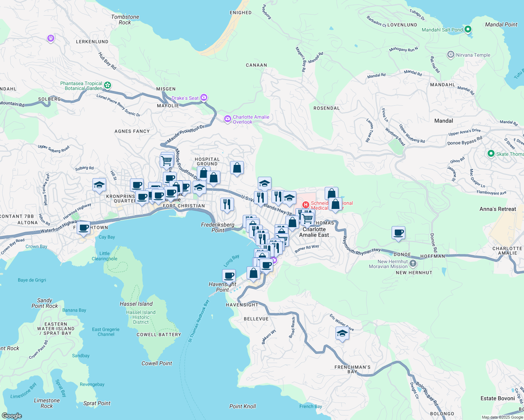Select the cafe marker at Havensight Point
The image size is (524, 420).
click(x=229, y=276)
